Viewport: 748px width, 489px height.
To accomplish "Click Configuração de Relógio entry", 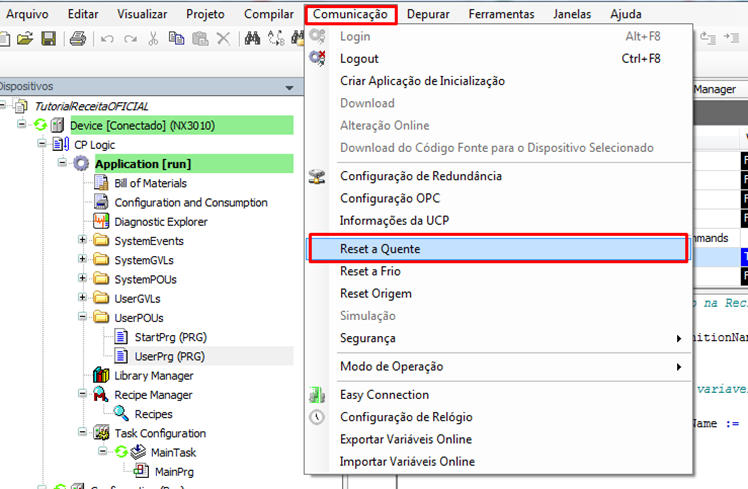I will point(406,417).
